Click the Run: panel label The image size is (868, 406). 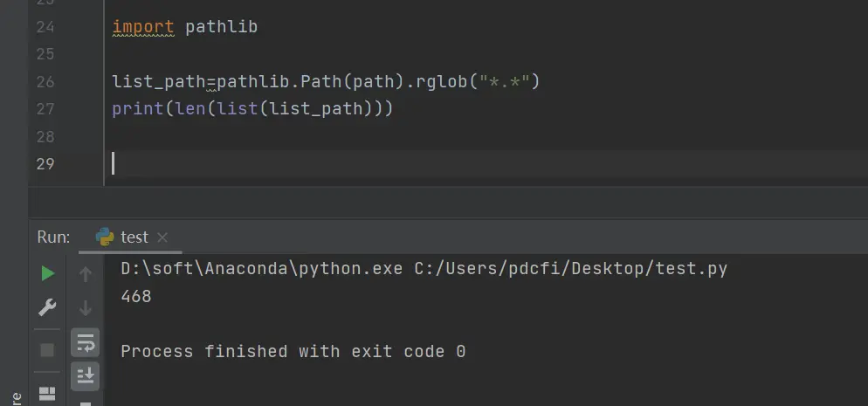[x=53, y=237]
